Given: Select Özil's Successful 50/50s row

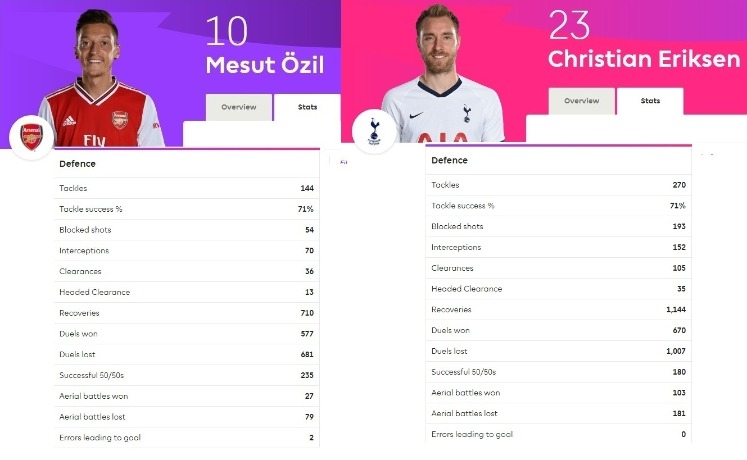Looking at the screenshot, I should tap(186, 375).
